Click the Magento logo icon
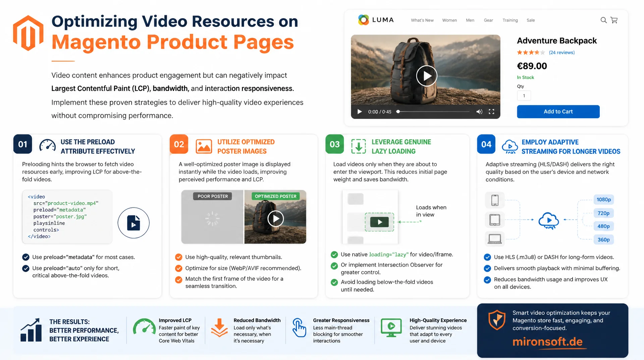Screen dimensions: 644x360 tap(28, 33)
